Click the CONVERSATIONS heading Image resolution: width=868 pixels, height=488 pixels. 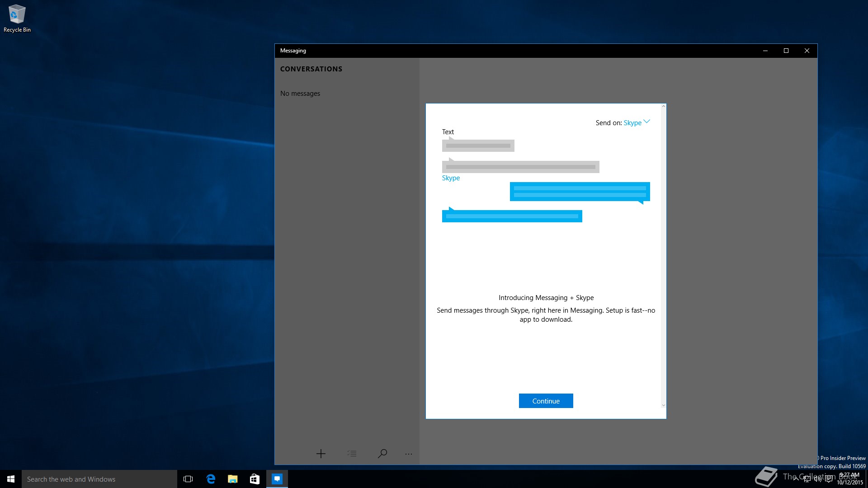(x=311, y=69)
